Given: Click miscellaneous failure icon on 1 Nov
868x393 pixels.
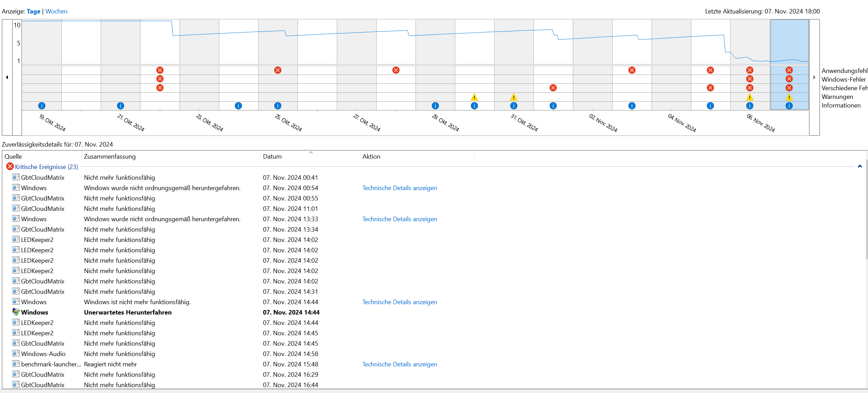Looking at the screenshot, I should (553, 88).
